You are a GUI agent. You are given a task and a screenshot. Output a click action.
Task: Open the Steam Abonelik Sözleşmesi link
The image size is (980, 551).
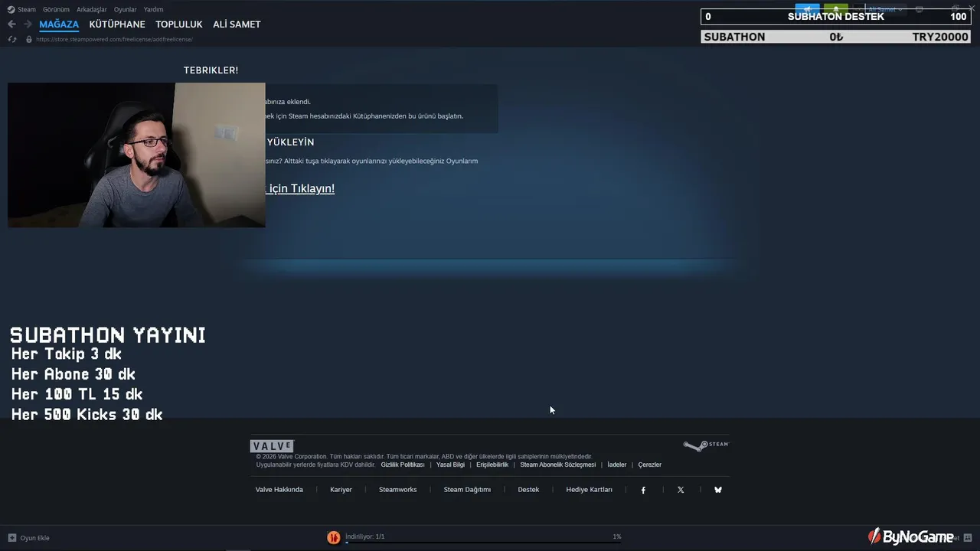pyautogui.click(x=558, y=465)
